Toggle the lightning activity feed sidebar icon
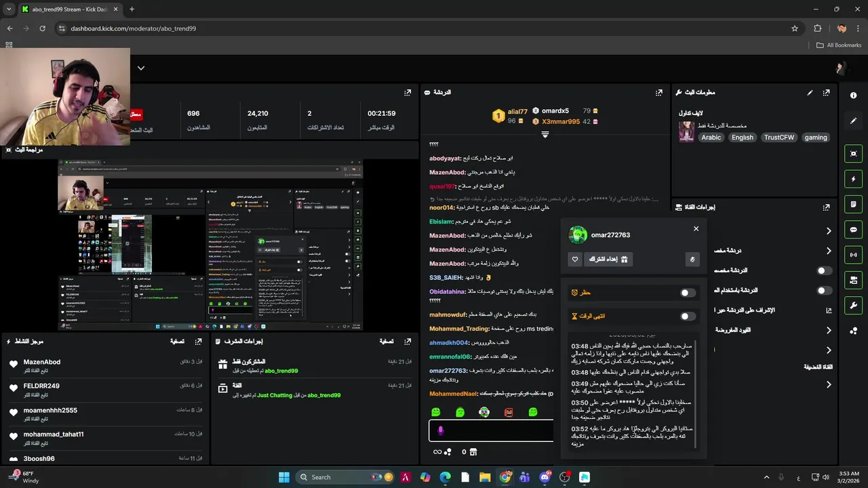The width and height of the screenshot is (868, 488). [x=853, y=179]
